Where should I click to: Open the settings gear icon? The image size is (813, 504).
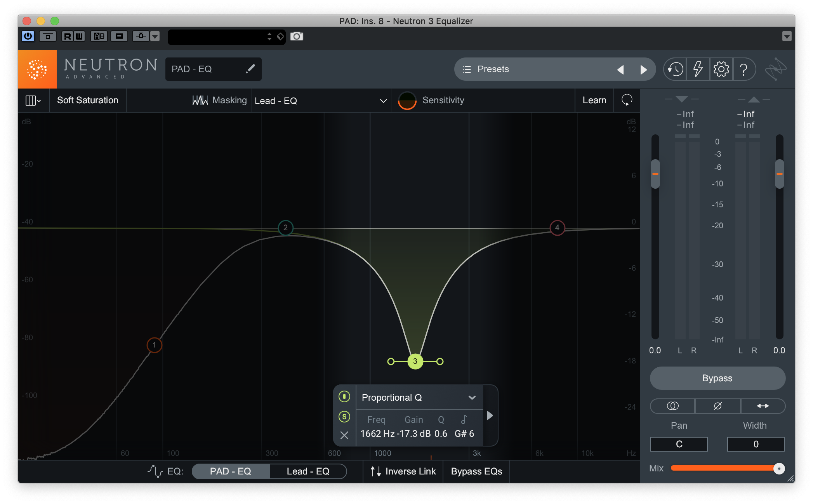pyautogui.click(x=721, y=70)
